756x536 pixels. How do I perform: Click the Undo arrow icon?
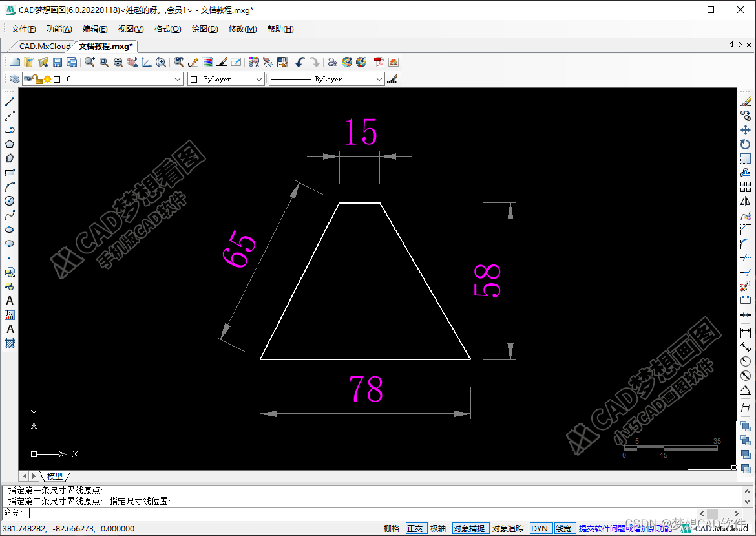click(x=300, y=62)
